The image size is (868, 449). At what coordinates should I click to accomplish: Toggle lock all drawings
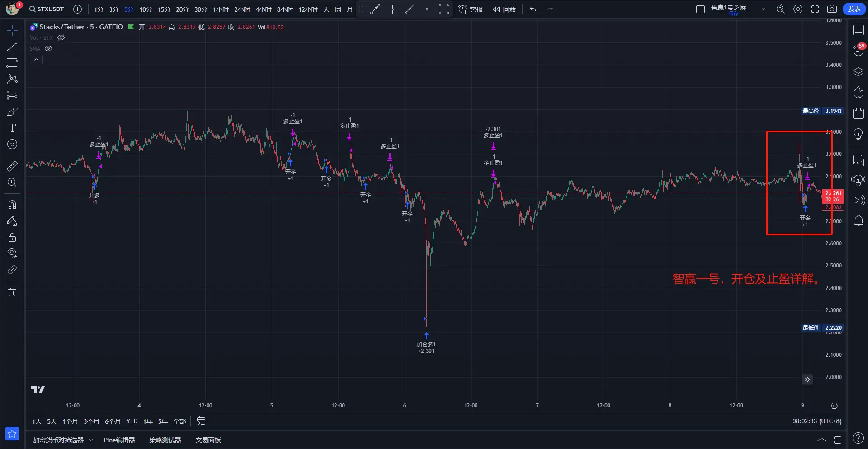coord(12,237)
